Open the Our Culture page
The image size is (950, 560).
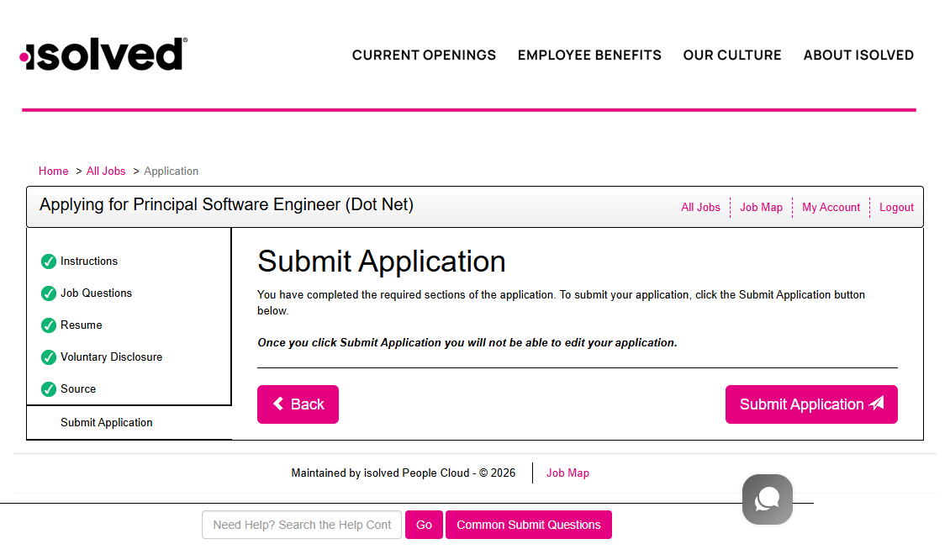[731, 55]
